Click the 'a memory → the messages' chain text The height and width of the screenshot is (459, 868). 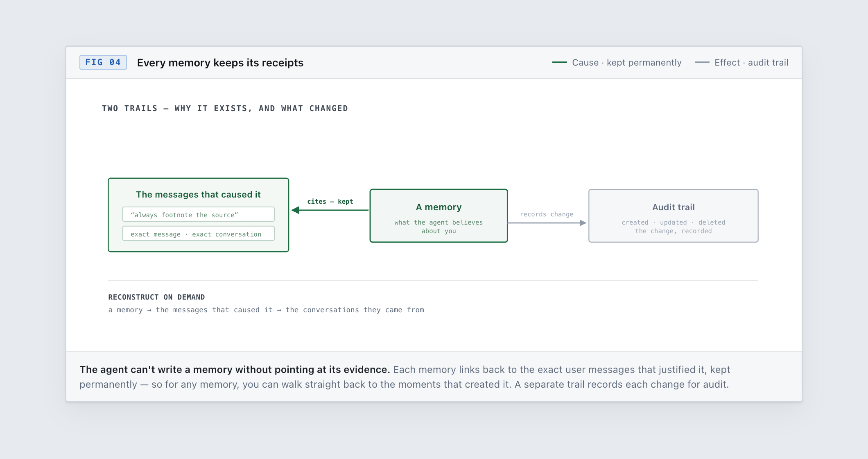coord(266,310)
